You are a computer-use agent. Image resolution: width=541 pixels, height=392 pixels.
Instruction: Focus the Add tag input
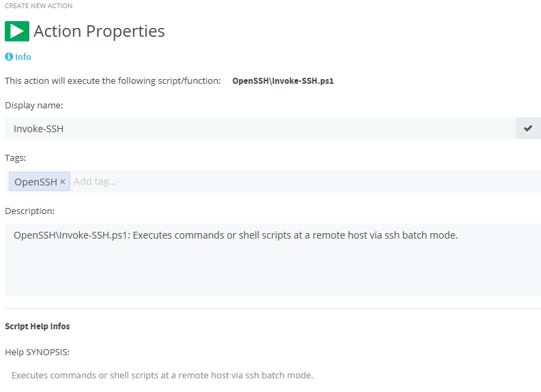click(x=306, y=181)
